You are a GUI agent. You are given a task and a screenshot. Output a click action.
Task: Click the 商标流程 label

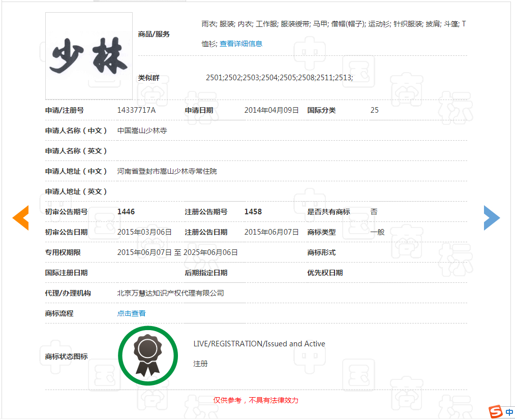click(x=59, y=313)
